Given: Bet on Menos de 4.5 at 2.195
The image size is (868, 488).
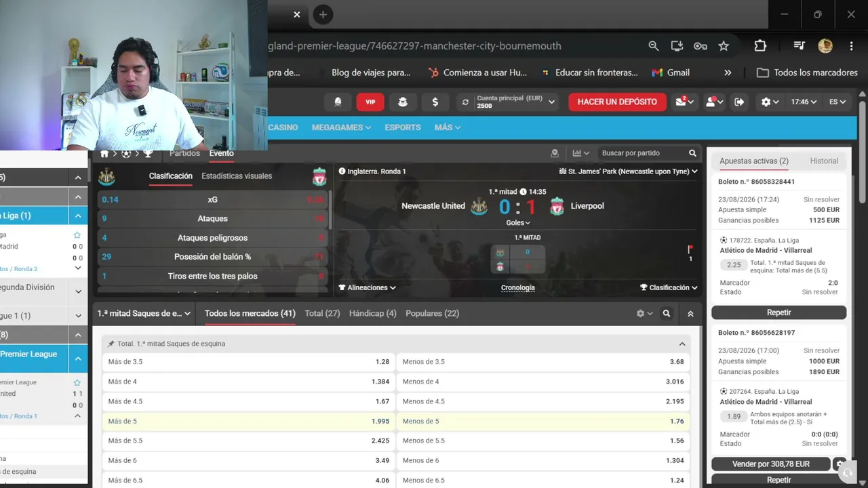Looking at the screenshot, I should [543, 401].
